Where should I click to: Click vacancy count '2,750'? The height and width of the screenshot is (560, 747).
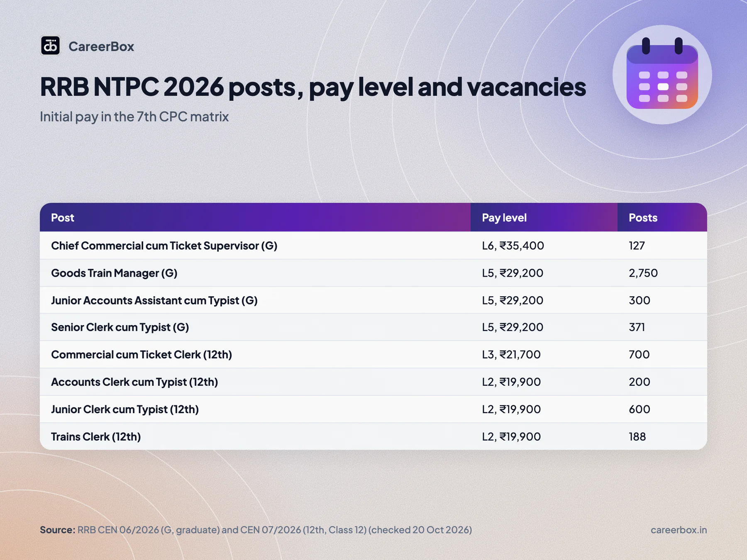click(643, 273)
